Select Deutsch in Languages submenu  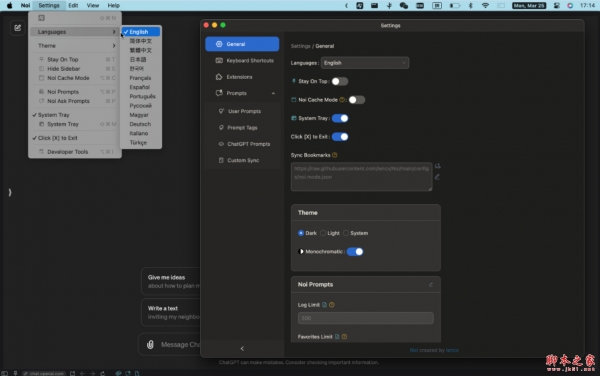141,124
